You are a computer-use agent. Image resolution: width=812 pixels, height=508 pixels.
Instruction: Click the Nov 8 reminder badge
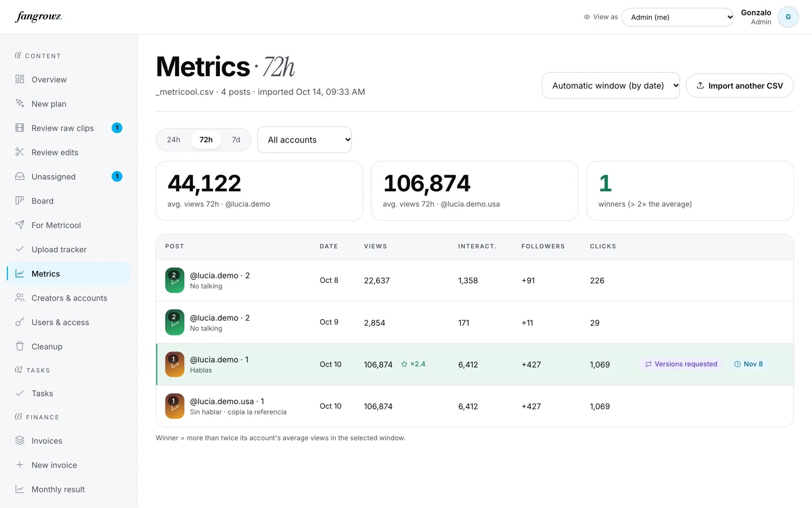coord(748,364)
